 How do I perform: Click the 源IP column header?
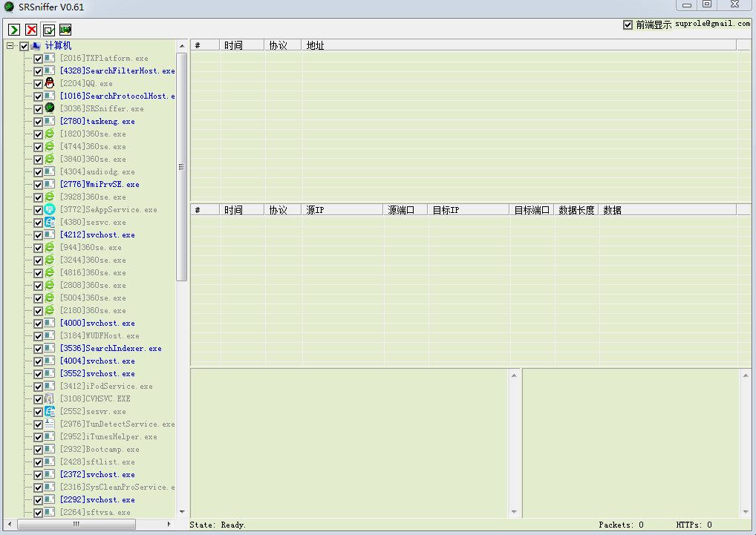[342, 210]
